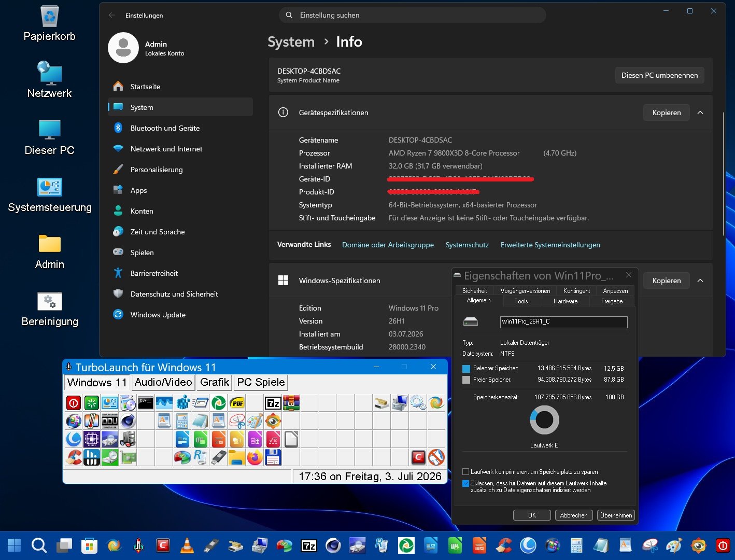
Task: Go to Personalisierung in settings sidebar
Action: click(180, 170)
